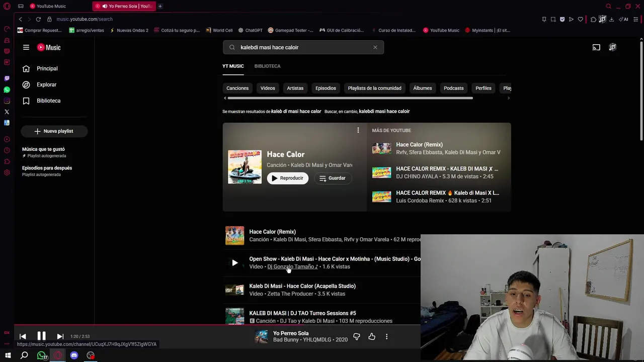Open Windows Start menu
Image resolution: width=644 pixels, height=362 pixels.
click(8, 355)
